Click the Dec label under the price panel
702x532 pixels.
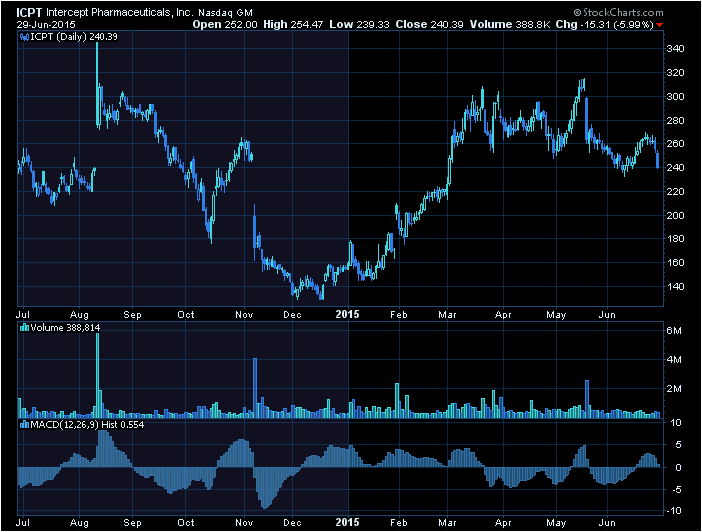(292, 315)
